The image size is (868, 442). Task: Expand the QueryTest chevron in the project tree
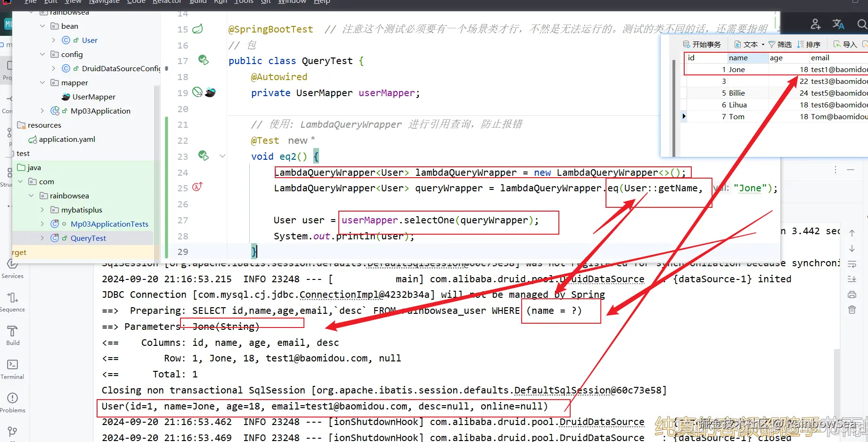click(42, 238)
